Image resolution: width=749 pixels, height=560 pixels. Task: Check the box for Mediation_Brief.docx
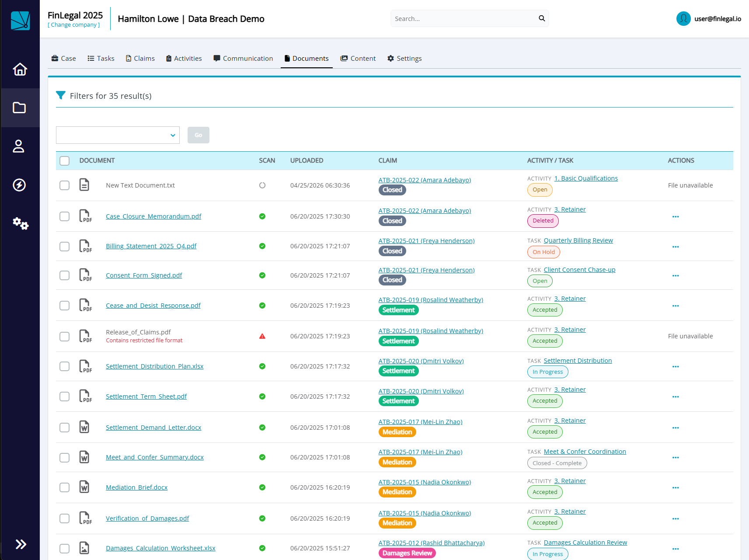65,487
